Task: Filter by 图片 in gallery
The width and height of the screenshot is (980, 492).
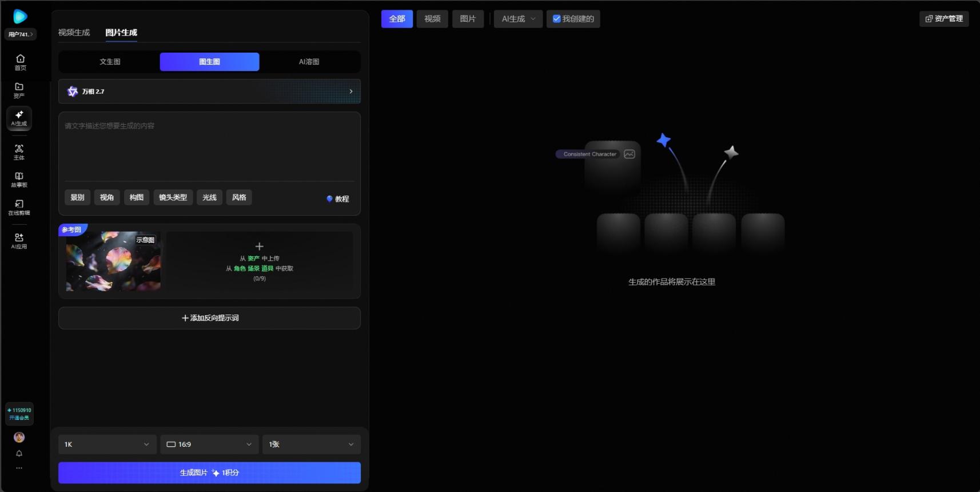Action: [468, 19]
